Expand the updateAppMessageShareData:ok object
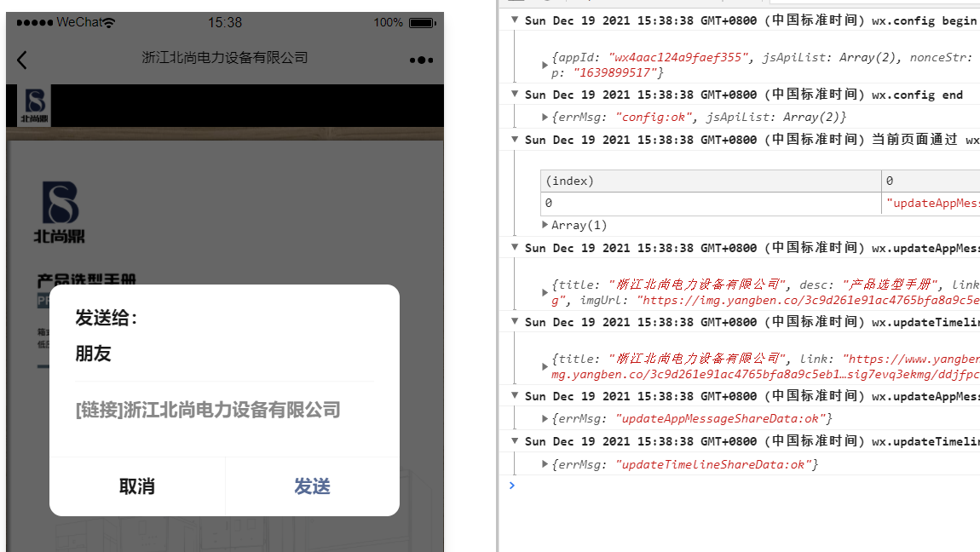980x552 pixels. pyautogui.click(x=545, y=418)
